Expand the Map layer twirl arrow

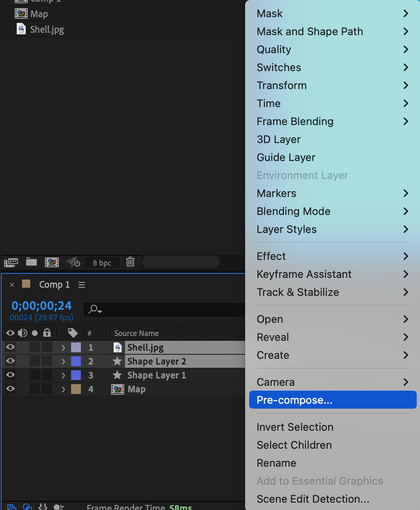[x=63, y=389]
